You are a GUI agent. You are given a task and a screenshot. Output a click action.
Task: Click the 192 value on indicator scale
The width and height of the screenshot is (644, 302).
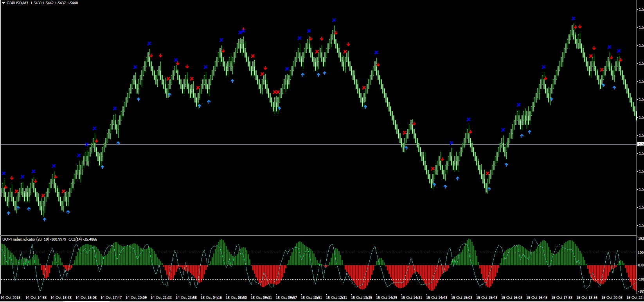(x=641, y=238)
